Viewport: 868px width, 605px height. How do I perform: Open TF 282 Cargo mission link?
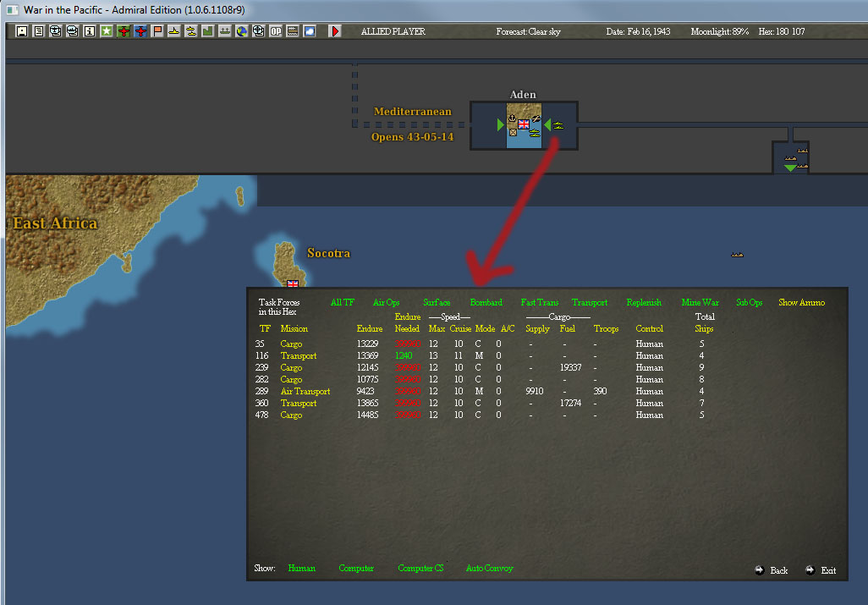[x=291, y=380]
